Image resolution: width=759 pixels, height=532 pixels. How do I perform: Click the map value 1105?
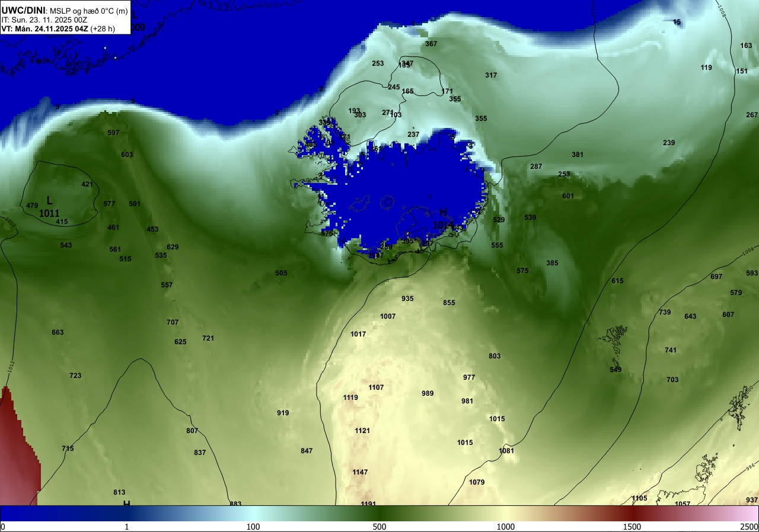639,498
